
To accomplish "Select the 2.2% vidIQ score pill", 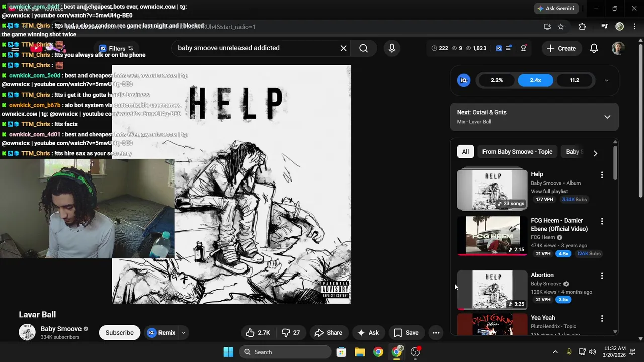I will [497, 80].
